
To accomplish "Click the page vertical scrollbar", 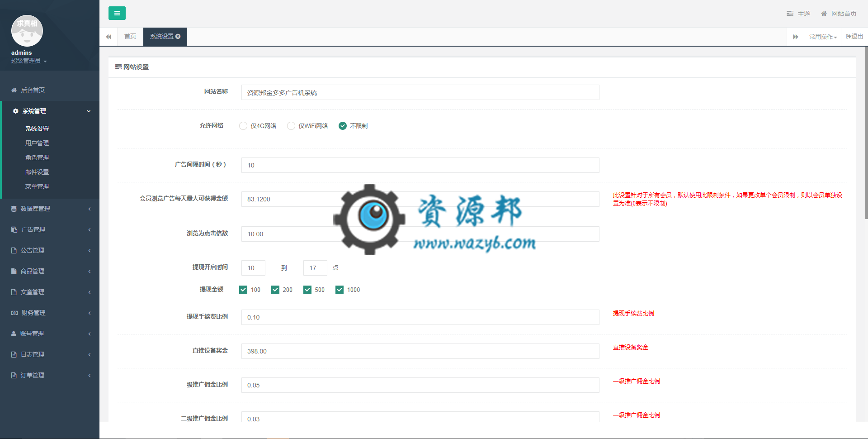I will (866, 133).
